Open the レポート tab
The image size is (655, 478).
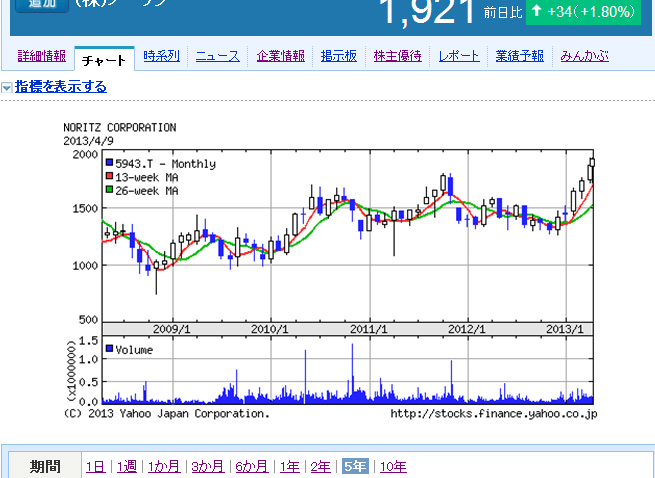(459, 56)
